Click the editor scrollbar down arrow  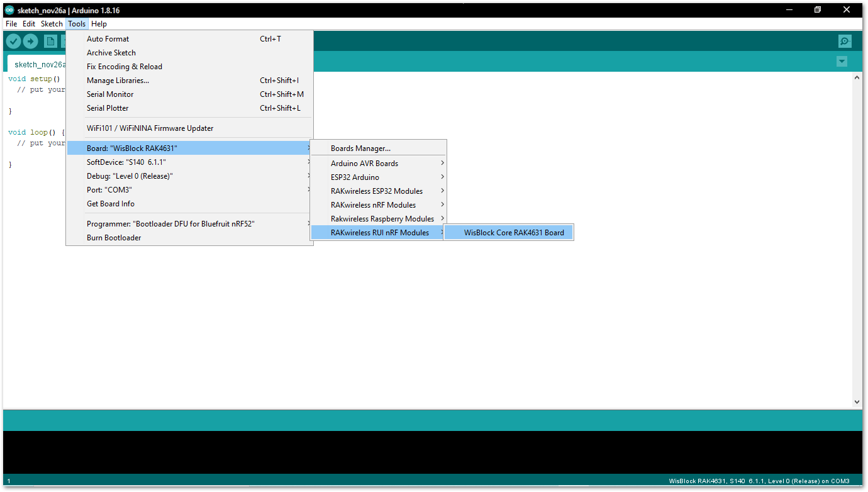(x=857, y=401)
